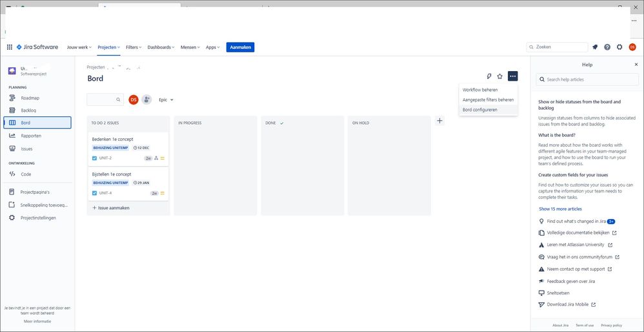The image size is (644, 332).
Task: Open Projectinstellingen in the sidebar
Action: (x=37, y=218)
